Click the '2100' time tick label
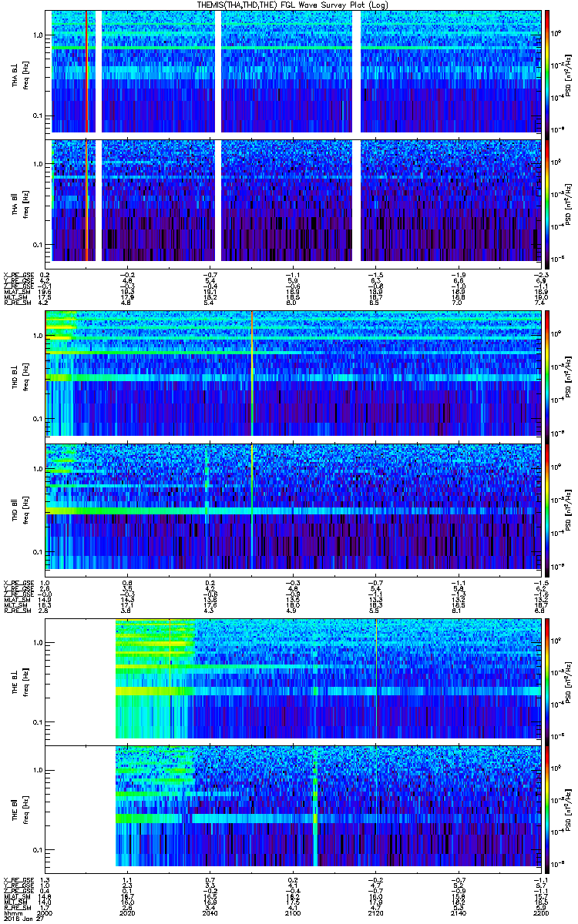Viewport: 578px width, 924px height. pyautogui.click(x=294, y=912)
